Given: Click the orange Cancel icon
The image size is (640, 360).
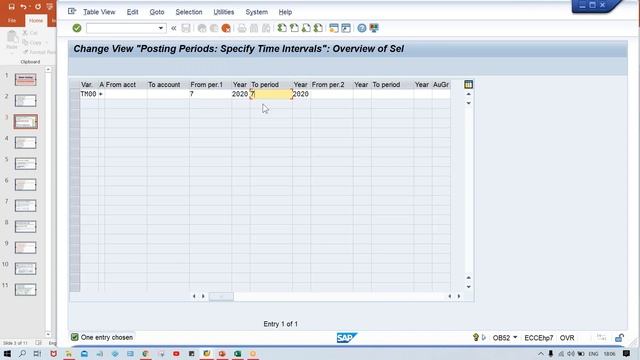Looking at the screenshot, I should coord(226,28).
